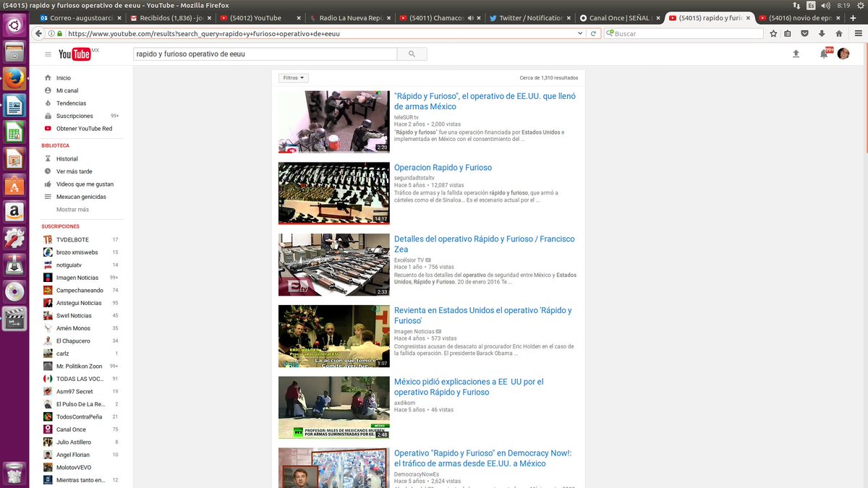Open the Mexucan genicidas playlist
868x488 pixels.
[81, 197]
